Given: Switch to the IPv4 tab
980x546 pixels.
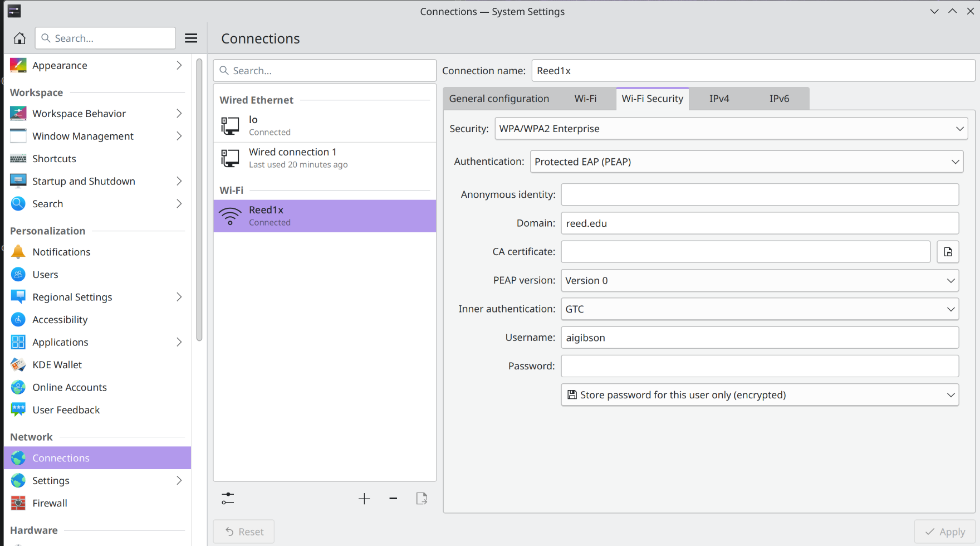Looking at the screenshot, I should [719, 99].
